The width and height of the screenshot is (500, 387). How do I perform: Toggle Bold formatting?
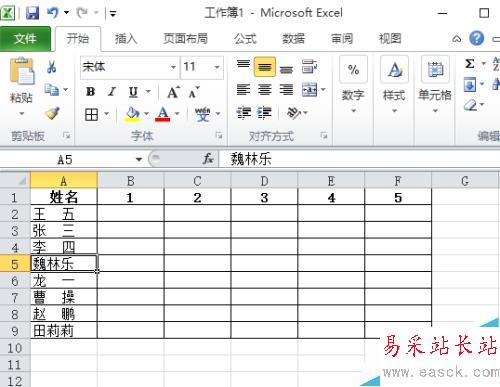coord(91,92)
